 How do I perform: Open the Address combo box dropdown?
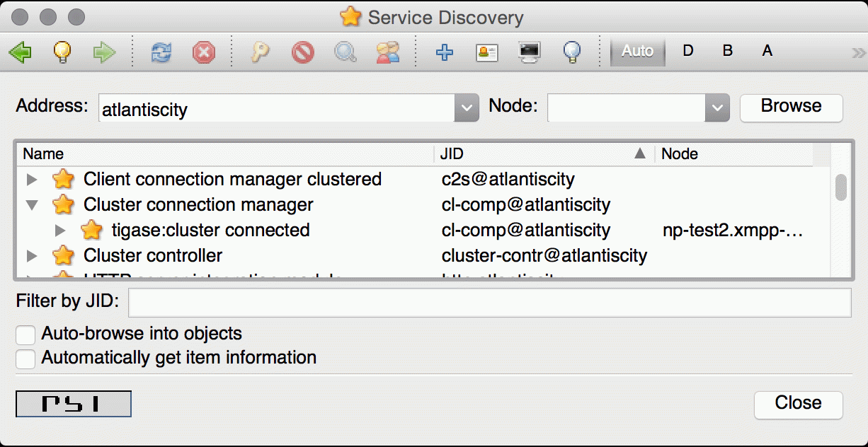pos(466,108)
